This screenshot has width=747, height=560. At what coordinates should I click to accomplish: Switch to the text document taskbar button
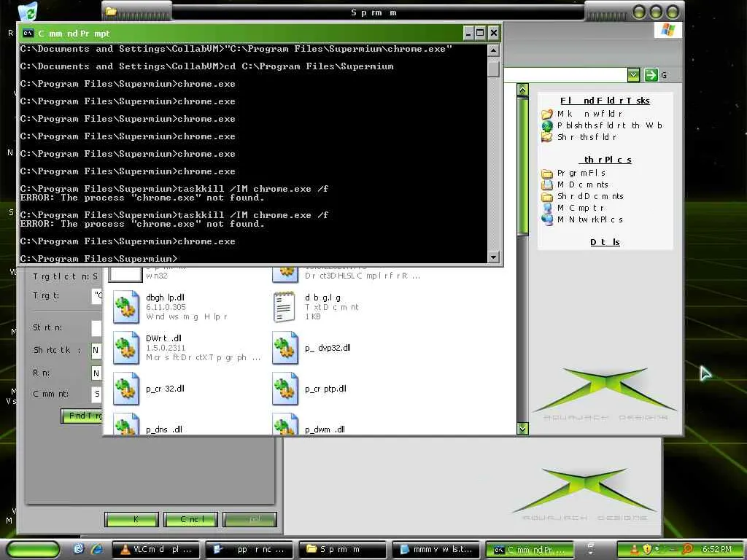click(436, 550)
